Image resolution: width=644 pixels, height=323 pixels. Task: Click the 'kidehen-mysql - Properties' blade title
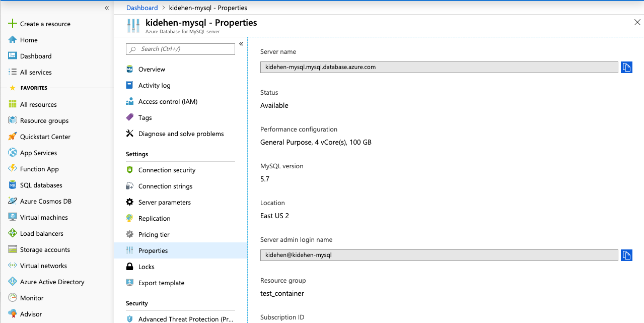(x=201, y=23)
